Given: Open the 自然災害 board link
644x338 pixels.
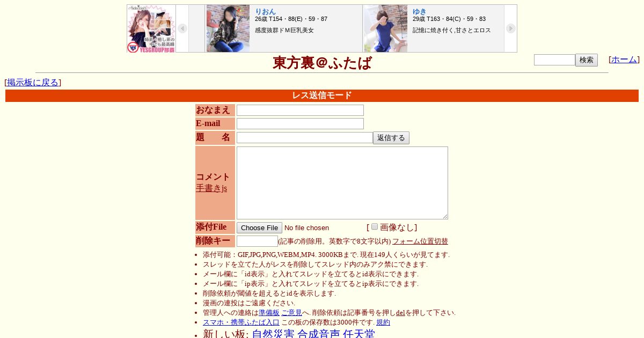Looking at the screenshot, I should point(273,334).
